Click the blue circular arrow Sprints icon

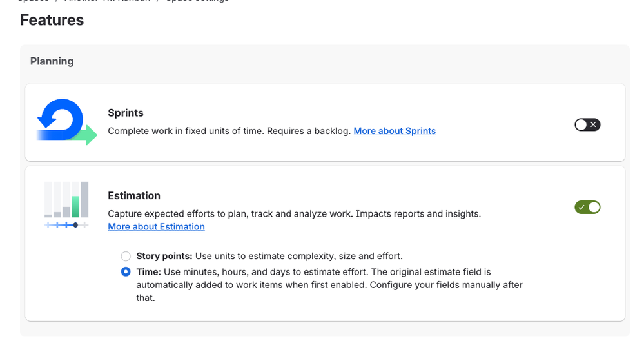pyautogui.click(x=61, y=119)
